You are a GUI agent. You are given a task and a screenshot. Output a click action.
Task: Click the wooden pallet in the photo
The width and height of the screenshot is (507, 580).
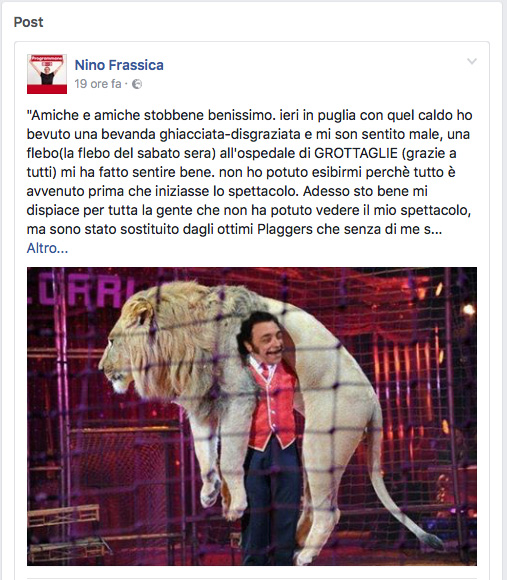65,514
